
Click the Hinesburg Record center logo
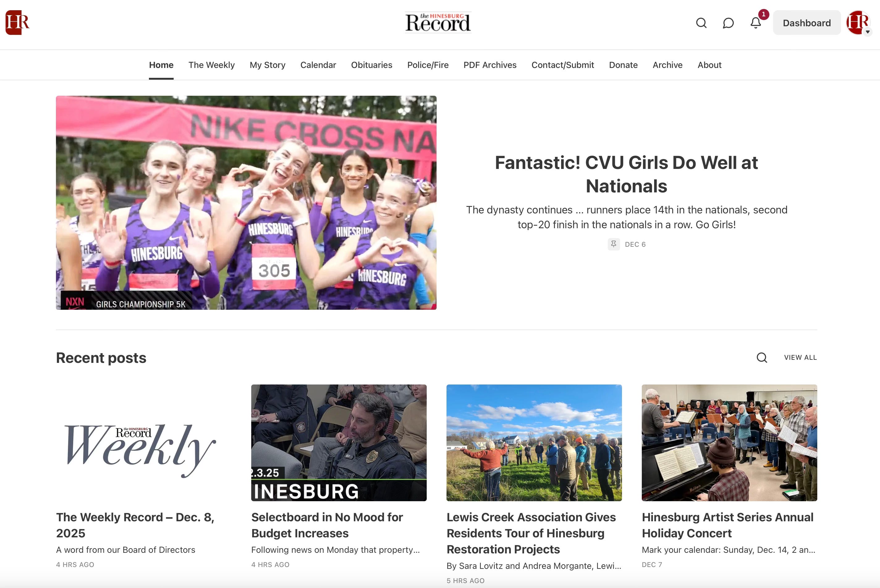438,23
